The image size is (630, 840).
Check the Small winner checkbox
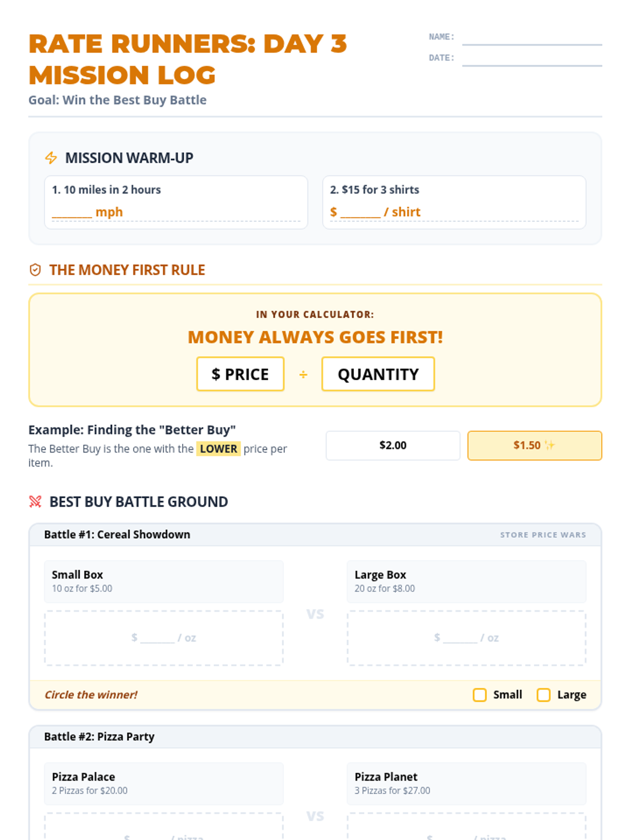click(479, 695)
